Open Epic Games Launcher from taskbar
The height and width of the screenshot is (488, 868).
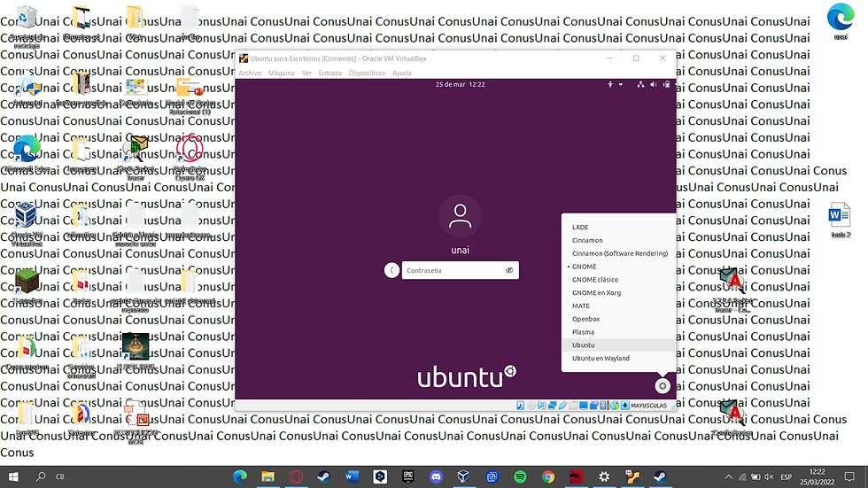click(408, 476)
